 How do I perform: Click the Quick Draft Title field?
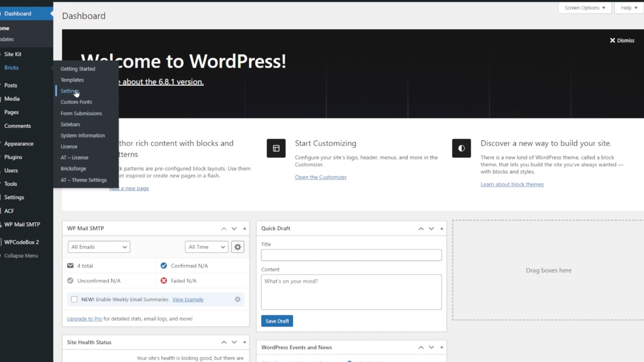click(x=351, y=255)
